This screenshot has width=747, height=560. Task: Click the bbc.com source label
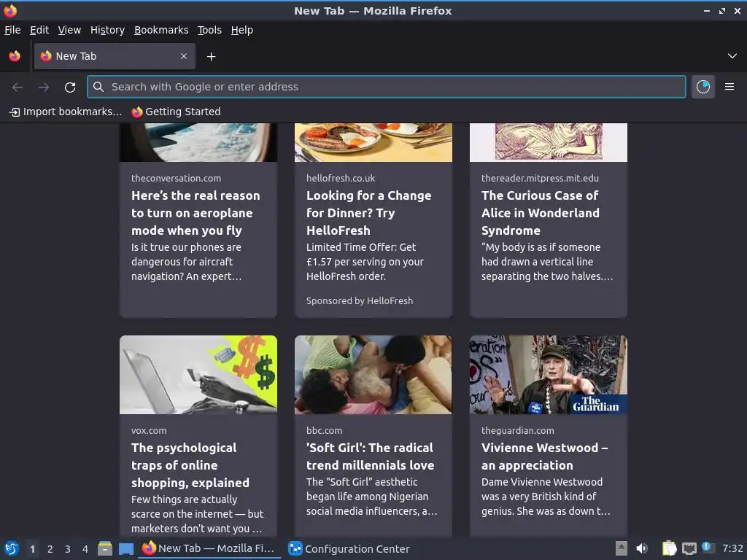tap(325, 430)
